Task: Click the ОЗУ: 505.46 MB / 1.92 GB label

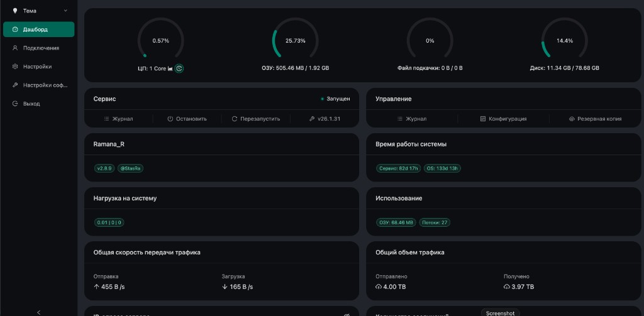Action: (x=296, y=68)
